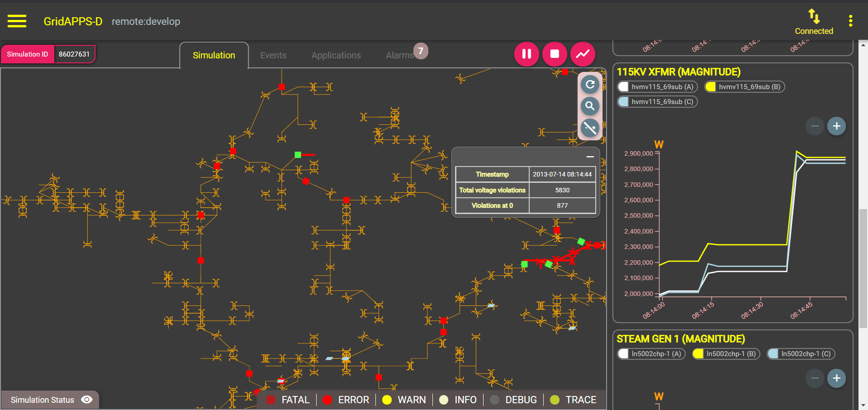
Task: Click the Connected status text
Action: point(814,31)
